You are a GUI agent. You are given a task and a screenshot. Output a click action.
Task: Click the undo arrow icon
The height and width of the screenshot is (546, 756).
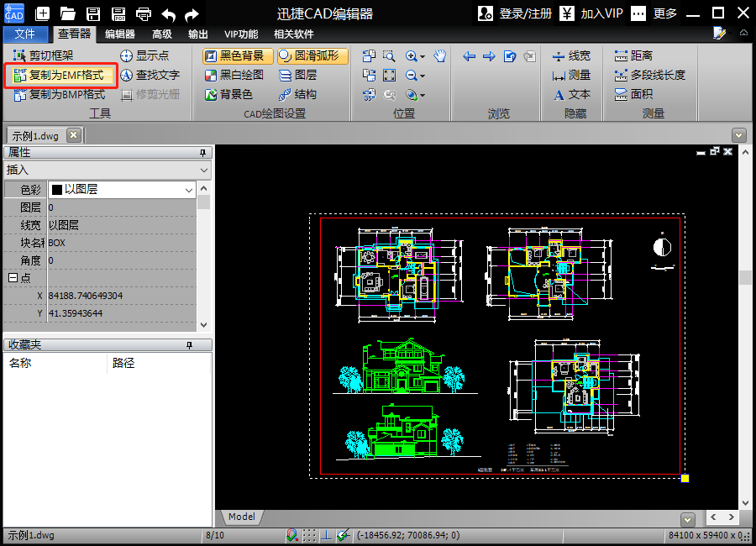click(x=168, y=13)
